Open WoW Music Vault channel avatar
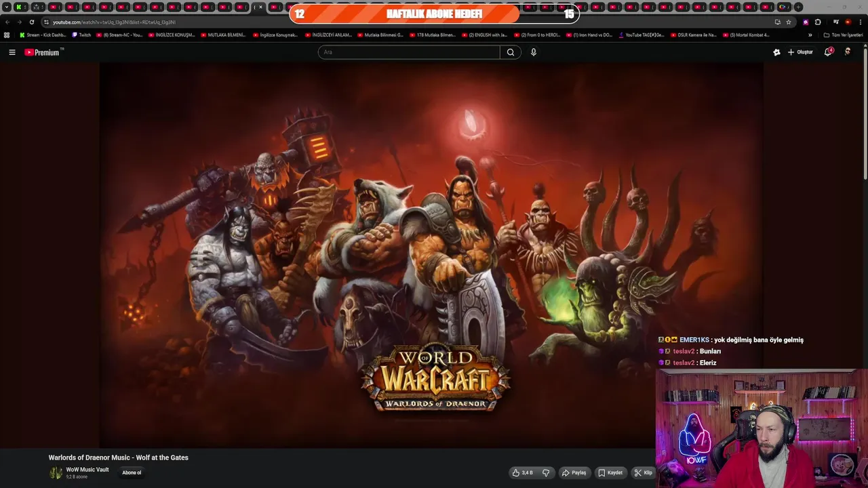This screenshot has height=488, width=868. coord(56,472)
